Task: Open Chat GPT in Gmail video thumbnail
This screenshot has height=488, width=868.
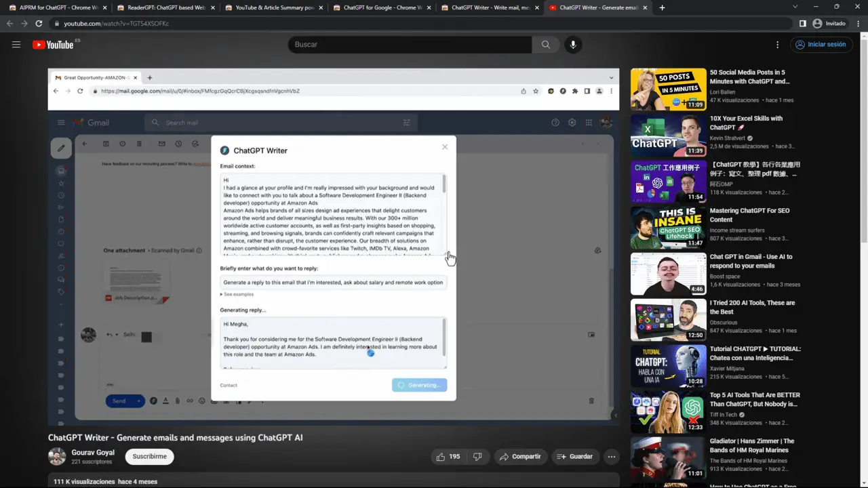Action: pyautogui.click(x=668, y=273)
